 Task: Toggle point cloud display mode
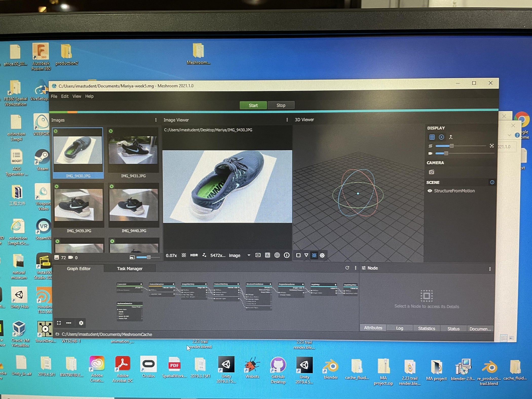click(442, 137)
